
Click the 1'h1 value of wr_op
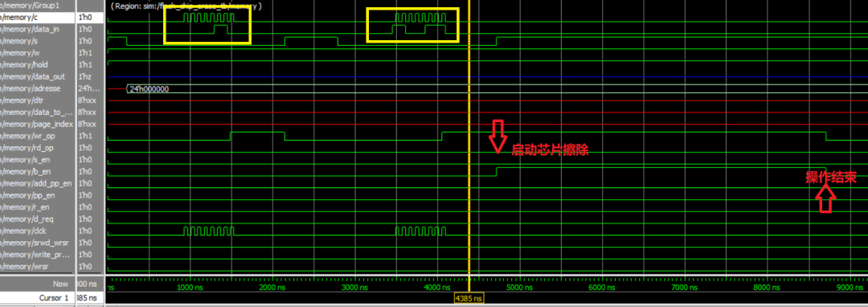click(x=84, y=136)
